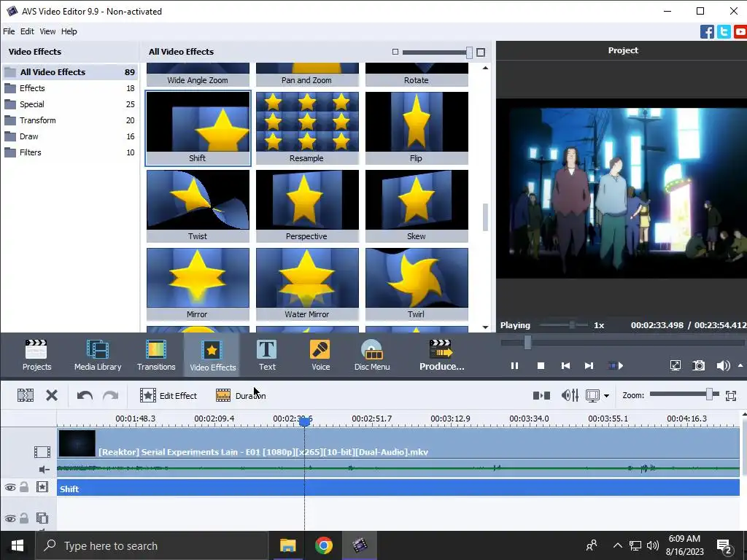Jump to previous frame button
The width and height of the screenshot is (747, 560).
pyautogui.click(x=565, y=366)
